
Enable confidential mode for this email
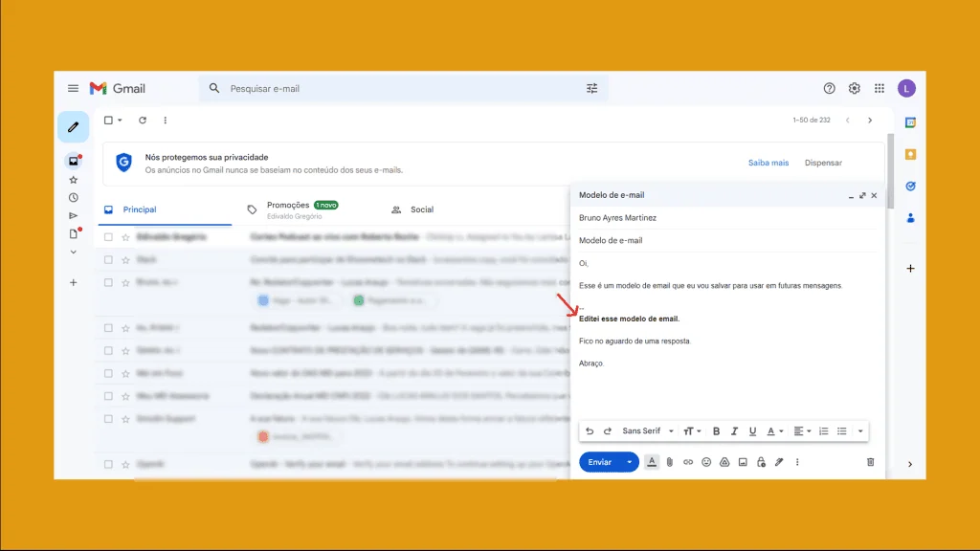point(761,462)
